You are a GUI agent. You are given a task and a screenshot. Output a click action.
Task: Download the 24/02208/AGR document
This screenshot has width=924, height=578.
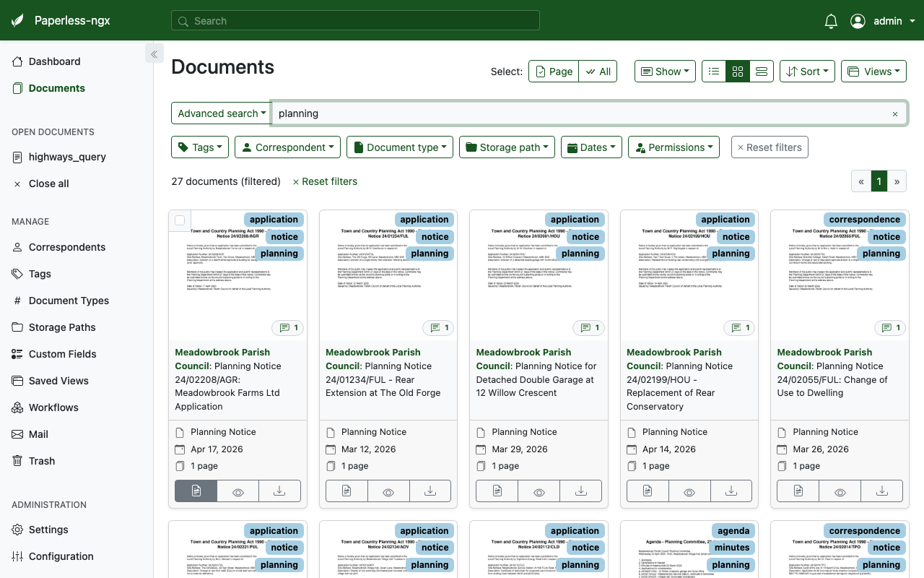click(279, 491)
